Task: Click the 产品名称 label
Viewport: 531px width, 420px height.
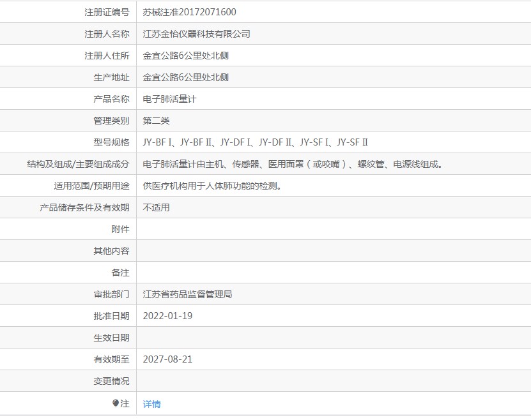Action: coord(111,99)
